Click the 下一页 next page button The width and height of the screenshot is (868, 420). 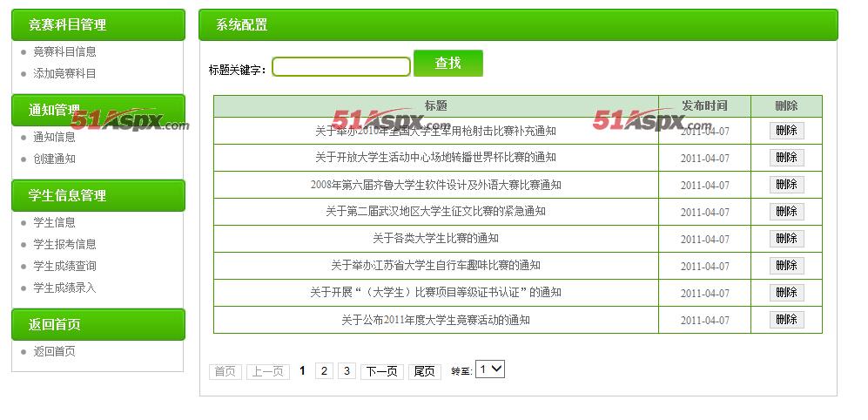(x=382, y=371)
